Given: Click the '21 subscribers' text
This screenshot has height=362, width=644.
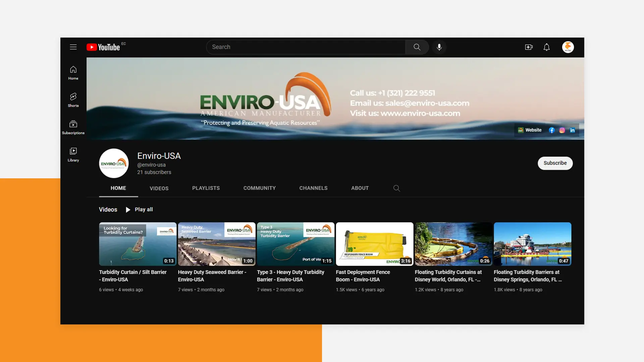Looking at the screenshot, I should coord(154,172).
